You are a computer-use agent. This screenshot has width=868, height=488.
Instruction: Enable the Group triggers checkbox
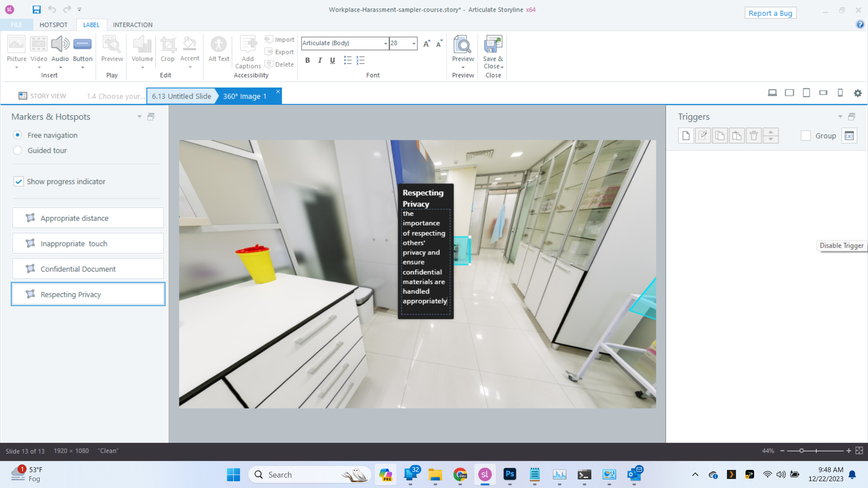806,136
